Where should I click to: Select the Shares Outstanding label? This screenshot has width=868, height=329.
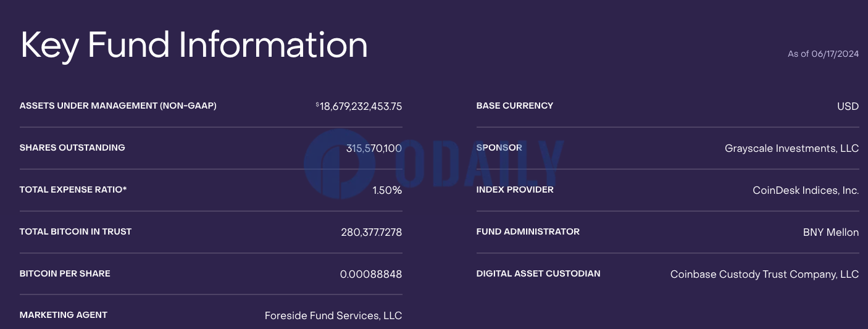72,148
